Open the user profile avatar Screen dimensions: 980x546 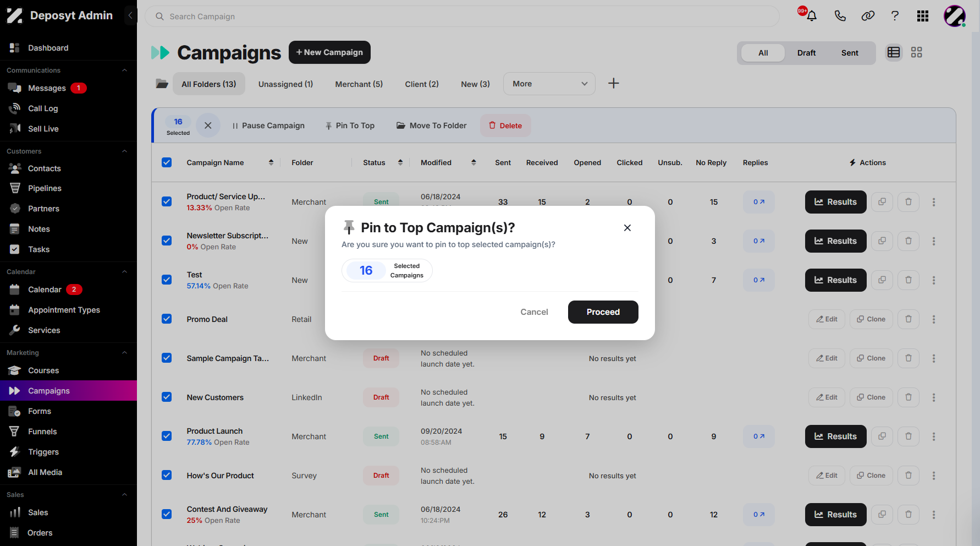955,16
